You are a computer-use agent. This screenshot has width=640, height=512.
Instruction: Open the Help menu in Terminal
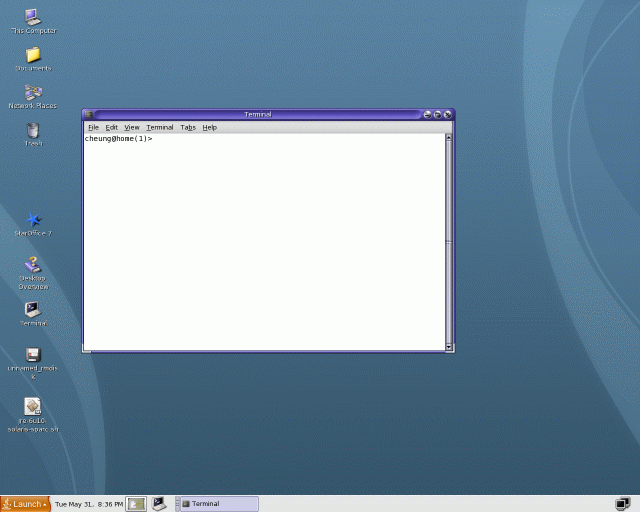pos(210,127)
